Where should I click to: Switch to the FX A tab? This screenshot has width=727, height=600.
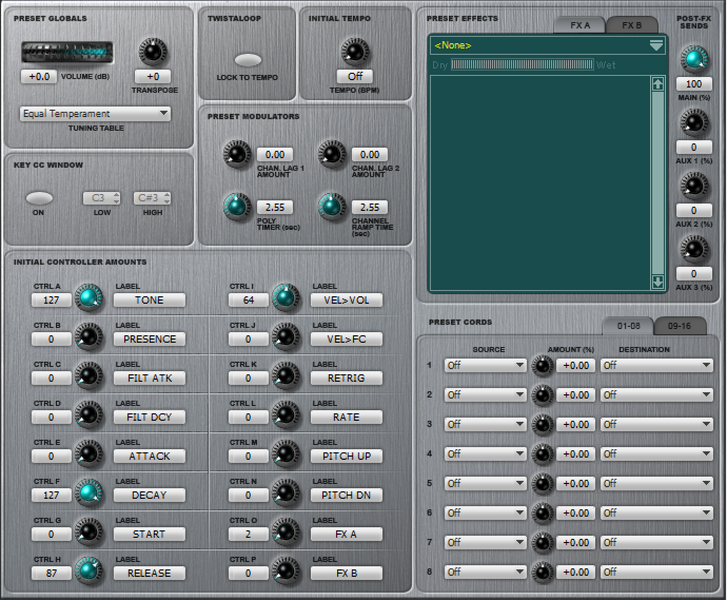[580, 26]
